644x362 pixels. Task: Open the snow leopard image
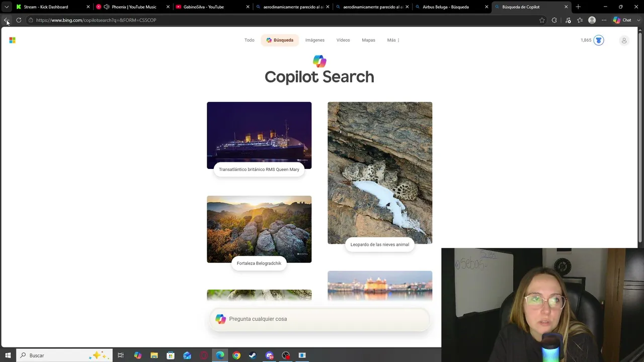pyautogui.click(x=380, y=173)
